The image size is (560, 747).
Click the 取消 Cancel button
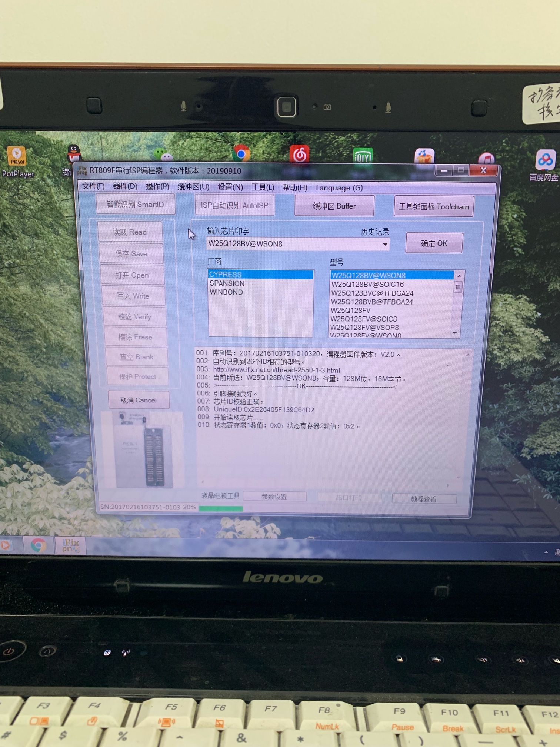(x=139, y=400)
